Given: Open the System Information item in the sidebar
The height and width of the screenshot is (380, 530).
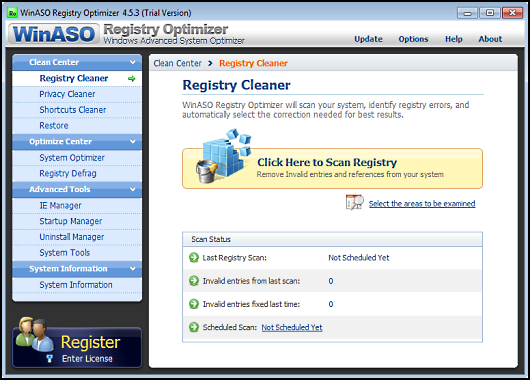Looking at the screenshot, I should (x=76, y=285).
